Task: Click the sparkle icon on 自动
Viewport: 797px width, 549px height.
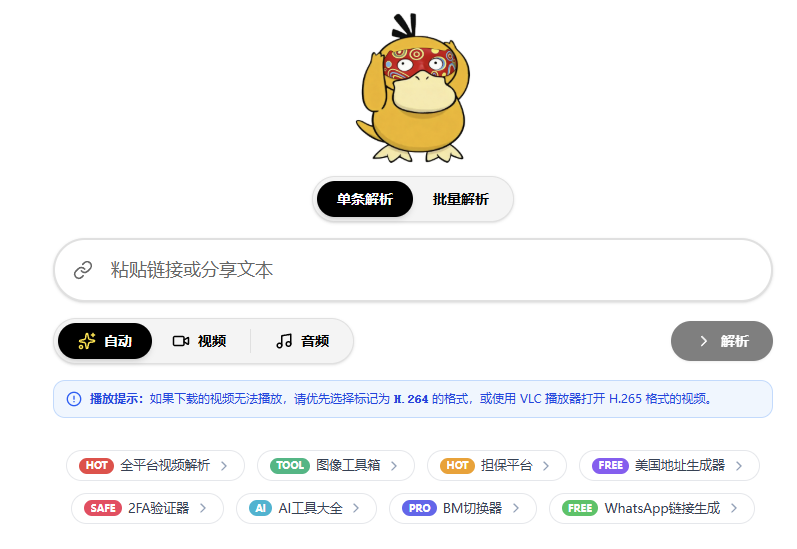Action: pos(87,341)
